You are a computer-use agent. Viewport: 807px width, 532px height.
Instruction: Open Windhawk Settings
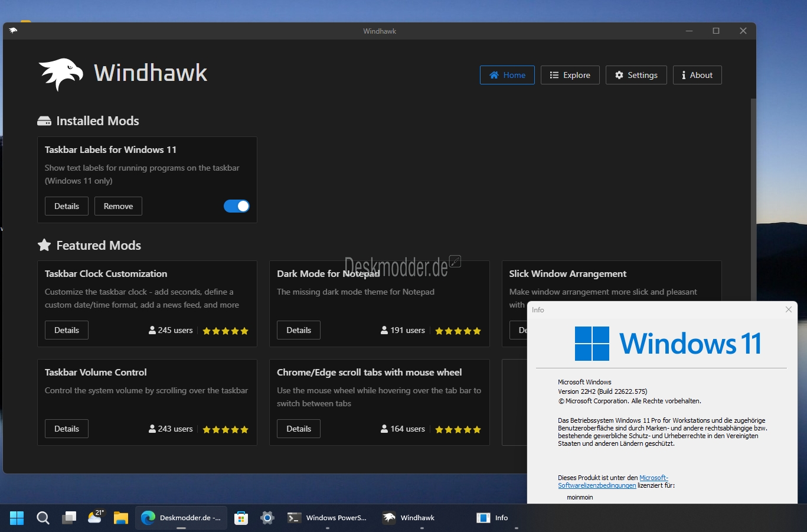point(636,75)
